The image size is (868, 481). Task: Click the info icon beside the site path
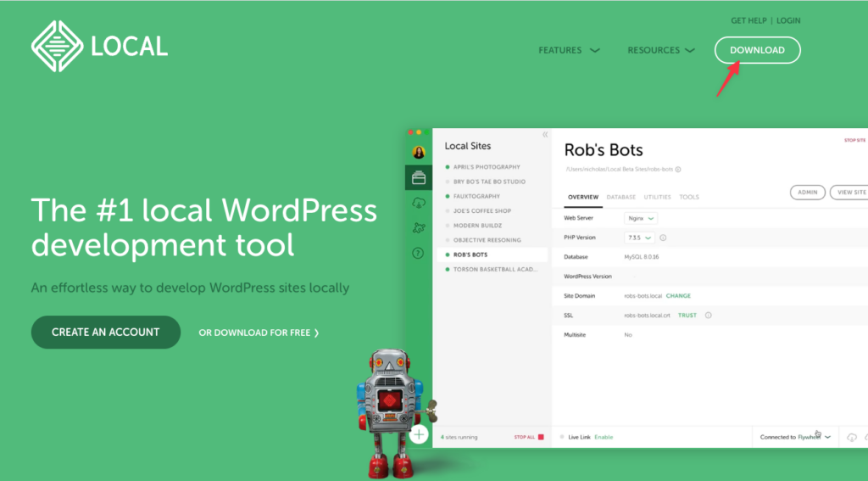point(678,170)
